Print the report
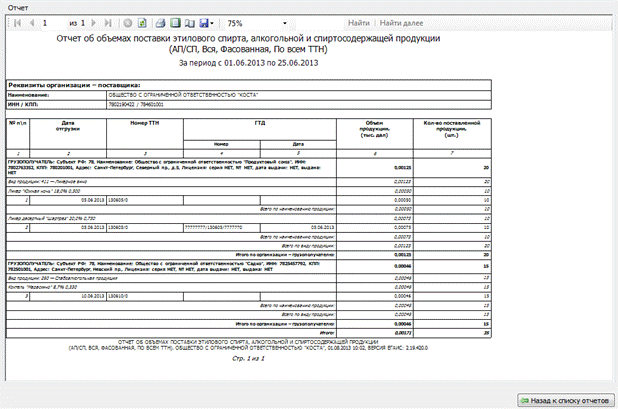Viewport: 618px width, 409px height. click(160, 23)
